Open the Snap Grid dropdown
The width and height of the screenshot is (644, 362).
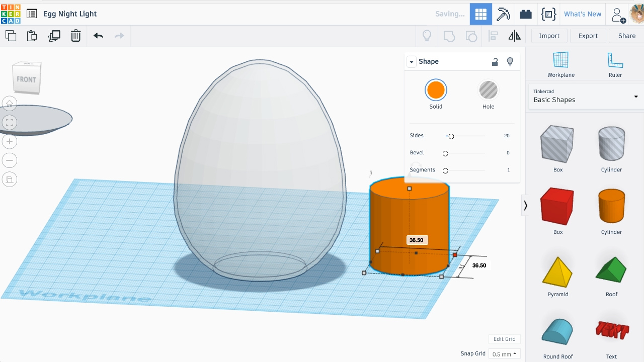click(505, 354)
